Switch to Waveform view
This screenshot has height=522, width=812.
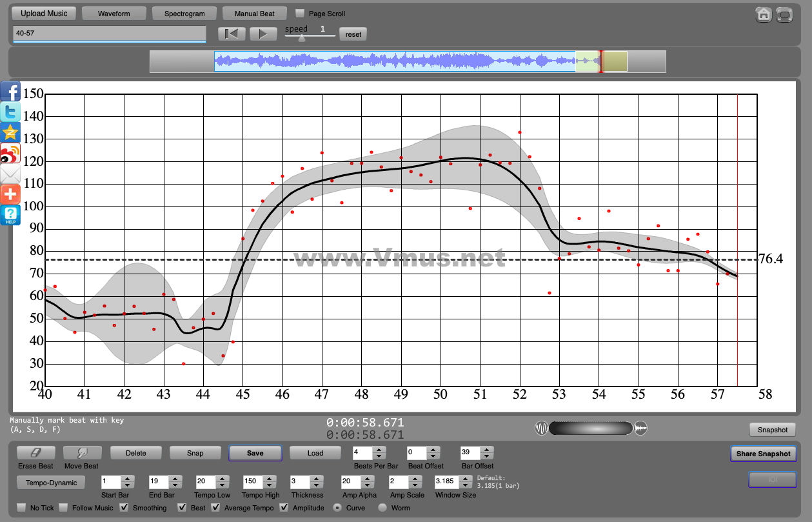[114, 14]
